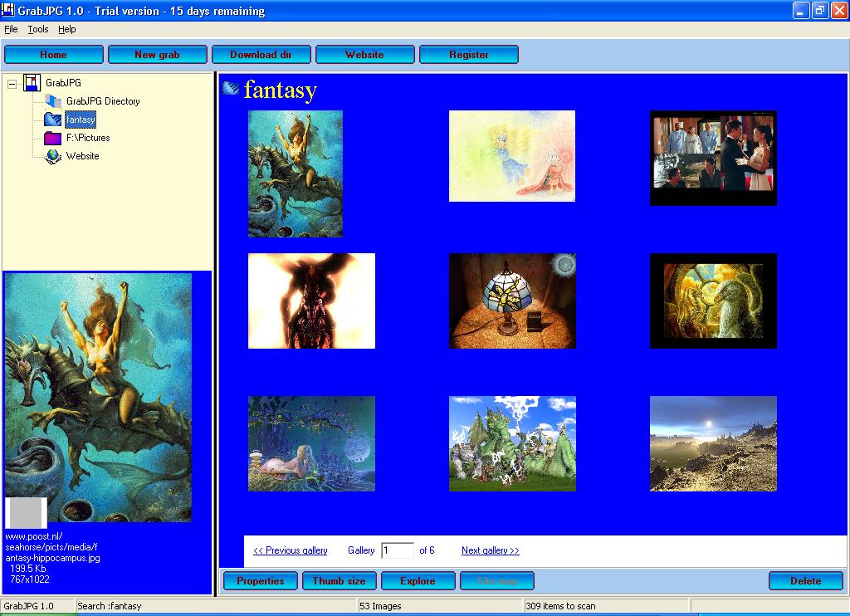Click the grey square on preview image
This screenshot has height=616, width=850.
(26, 512)
